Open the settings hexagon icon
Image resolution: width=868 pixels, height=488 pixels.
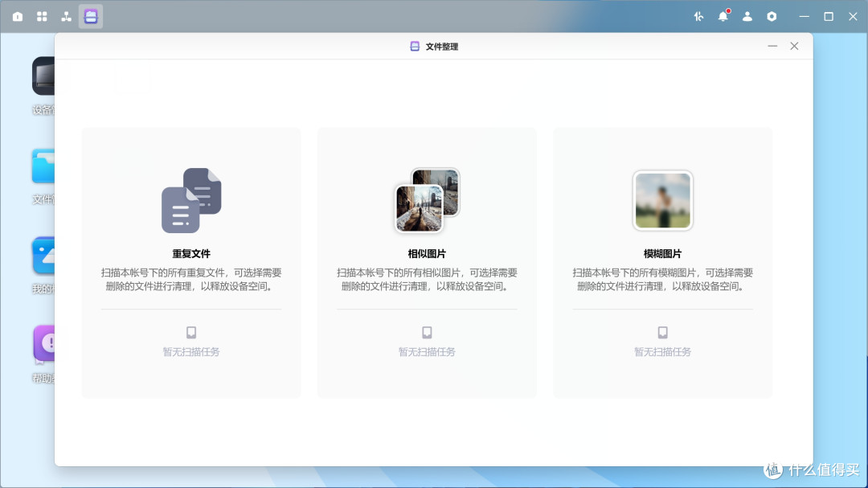pos(772,17)
